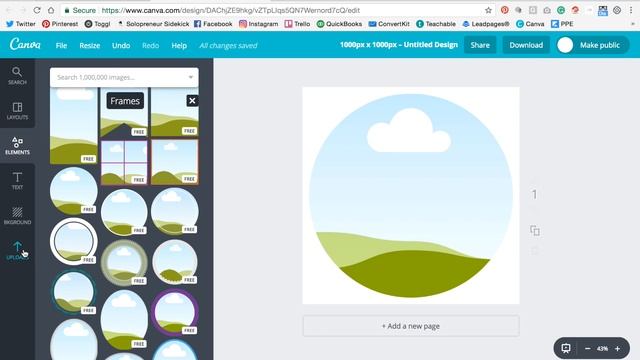640x360 pixels.
Task: Open the Uploads sidebar tab
Action: point(17,251)
